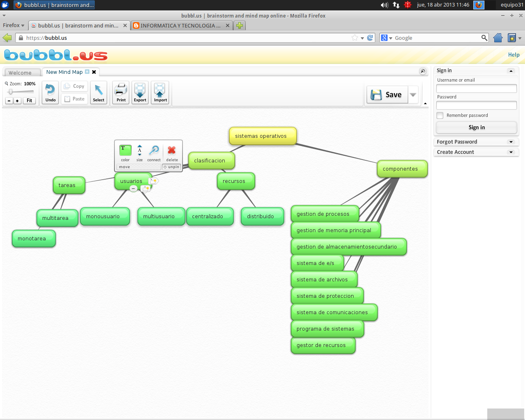Click the Undo icon in the toolbar
The image size is (525, 420).
(50, 92)
